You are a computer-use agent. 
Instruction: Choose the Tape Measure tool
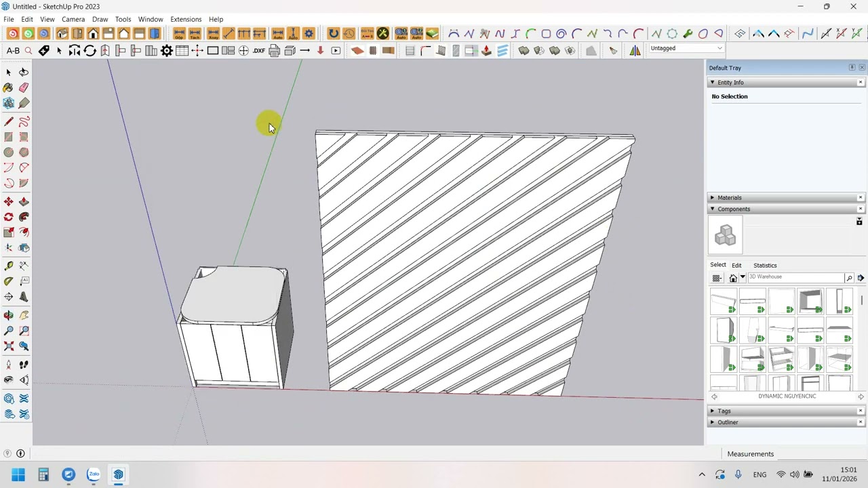tap(8, 266)
